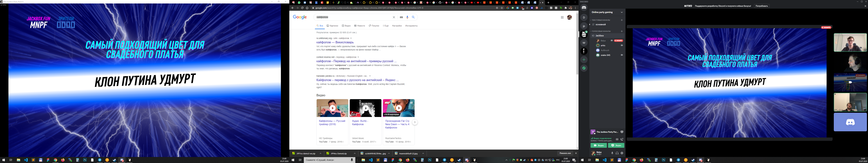Toggle camera with the Видео button

(x=598, y=145)
